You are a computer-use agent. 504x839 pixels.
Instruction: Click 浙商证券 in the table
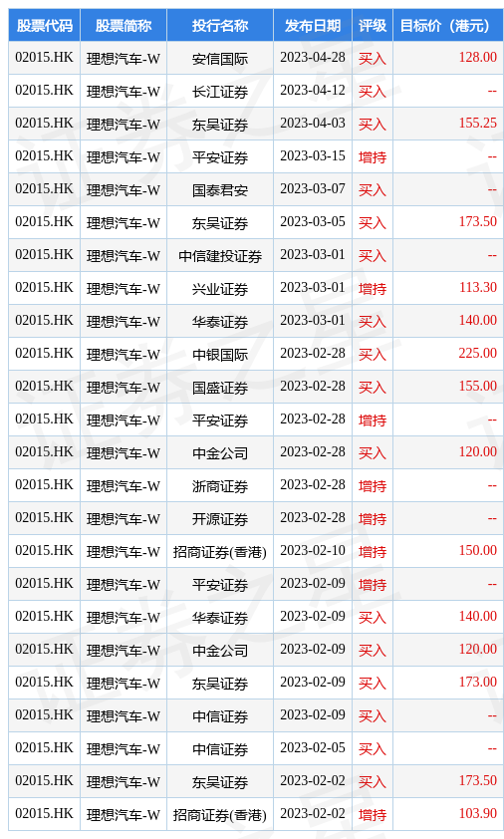click(x=220, y=486)
